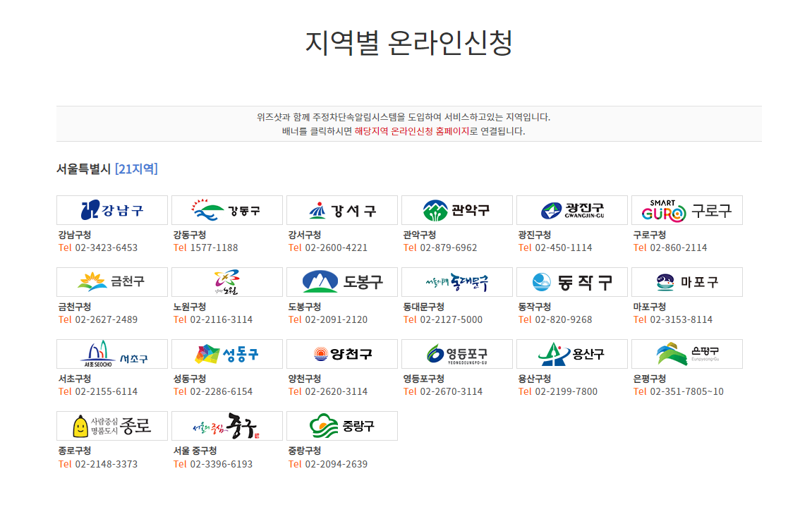This screenshot has height=507, width=812.
Task: Open the 강동구 logo banner
Action: (x=227, y=210)
